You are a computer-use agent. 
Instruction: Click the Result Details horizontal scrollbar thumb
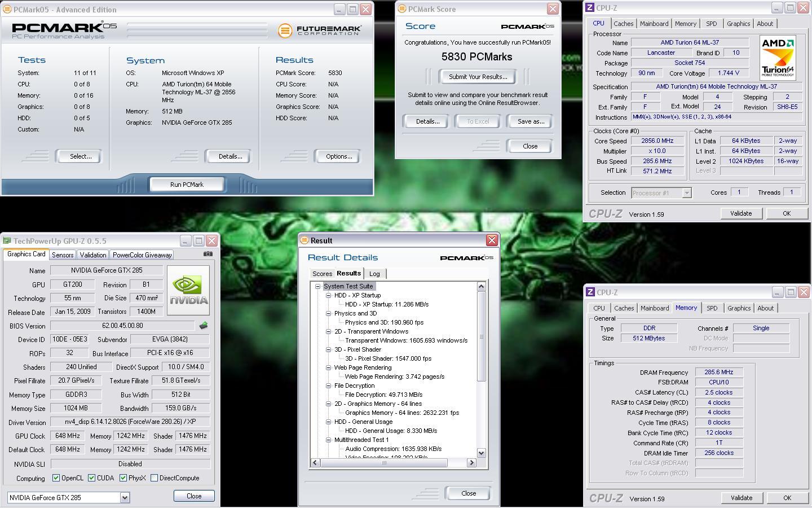pos(384,463)
